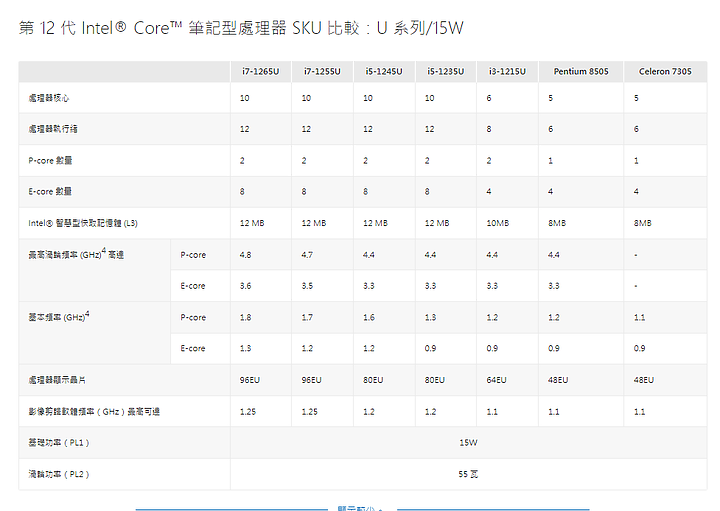
Task: Click the 10 cores cell under i7-1265U
Action: (x=245, y=98)
